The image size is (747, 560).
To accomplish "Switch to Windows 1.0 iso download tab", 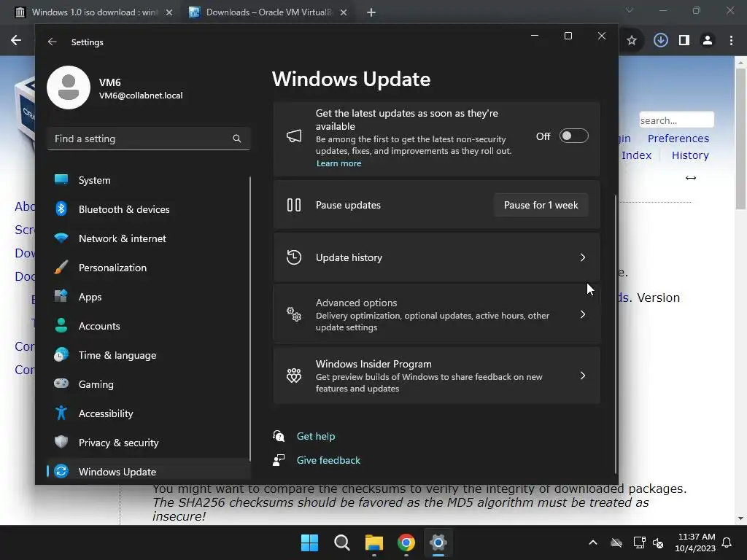I will (x=94, y=12).
